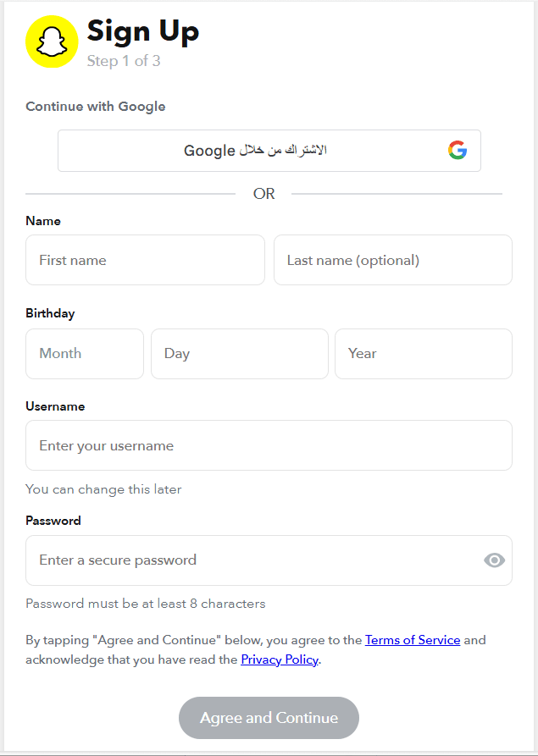Open the Privacy Policy link
Screen dimensions: 538x756
point(280,659)
